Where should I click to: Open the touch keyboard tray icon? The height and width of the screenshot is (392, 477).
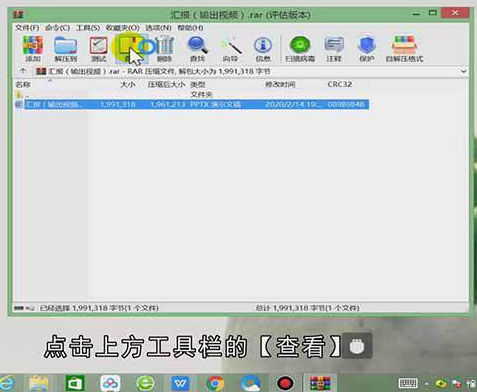pyautogui.click(x=408, y=383)
